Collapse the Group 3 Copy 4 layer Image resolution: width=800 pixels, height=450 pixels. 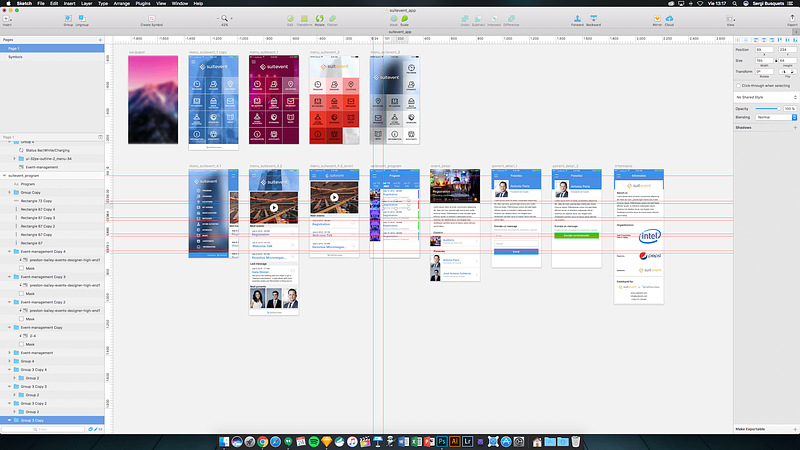tap(9, 369)
